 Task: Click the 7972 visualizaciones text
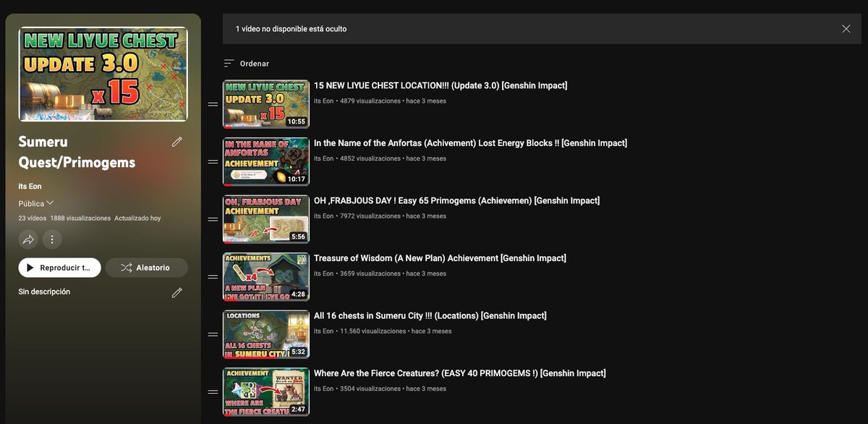click(x=370, y=216)
